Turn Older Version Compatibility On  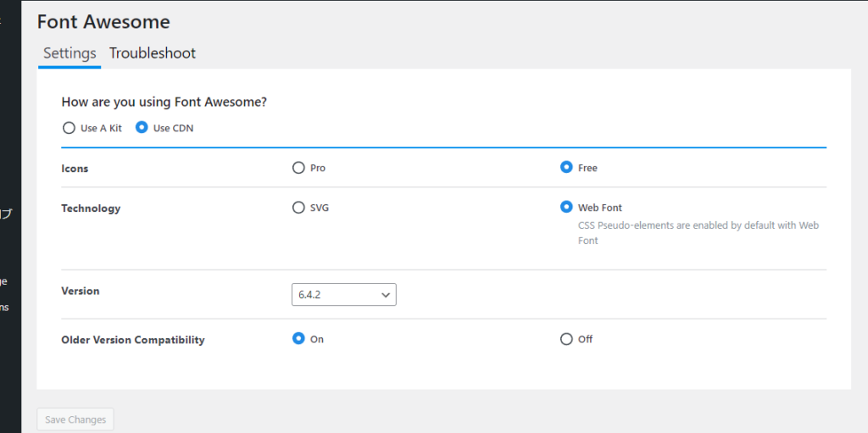click(298, 338)
